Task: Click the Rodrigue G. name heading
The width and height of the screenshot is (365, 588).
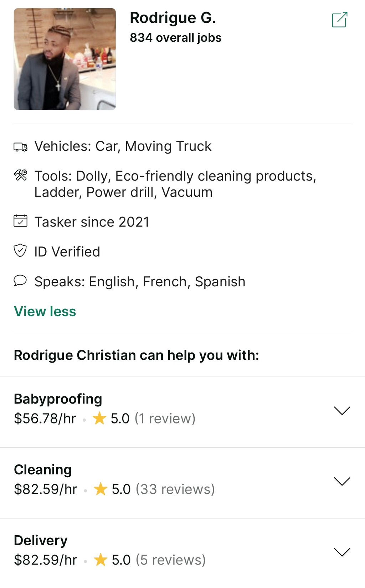Action: [173, 18]
